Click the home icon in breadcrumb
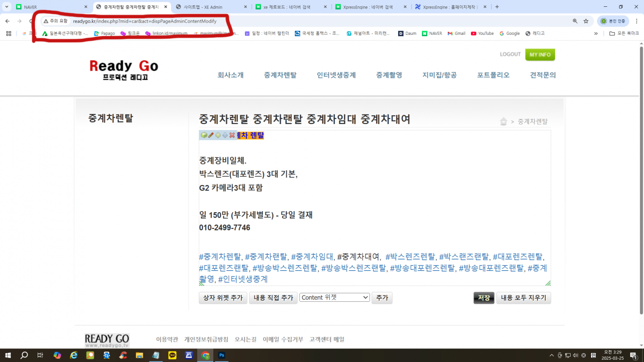The image size is (644, 362). (x=503, y=121)
